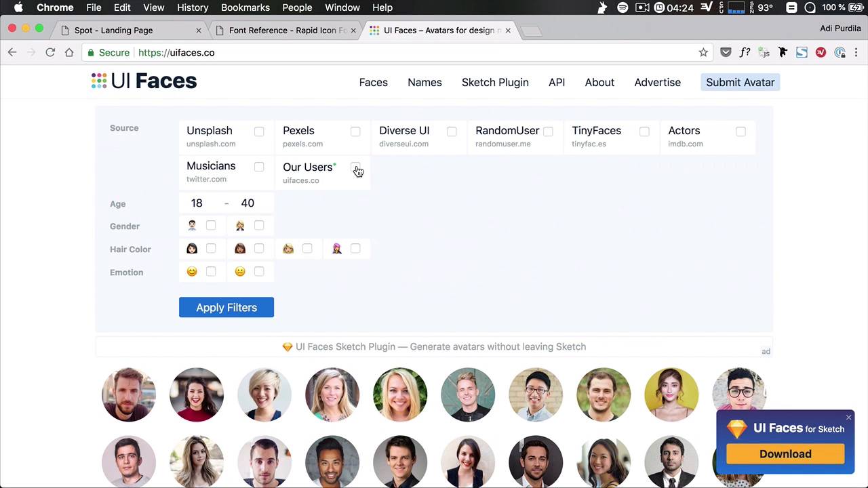
Task: Open Spotify menu bar icon
Action: pyautogui.click(x=623, y=7)
